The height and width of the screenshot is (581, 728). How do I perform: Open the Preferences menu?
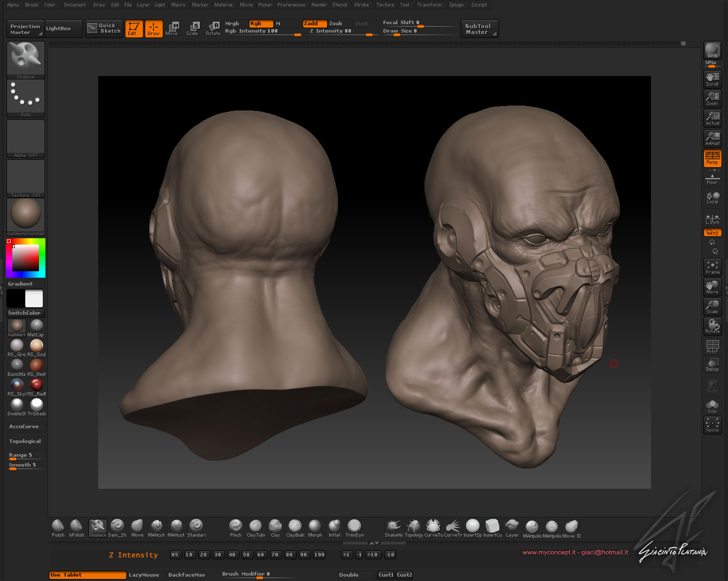291,5
